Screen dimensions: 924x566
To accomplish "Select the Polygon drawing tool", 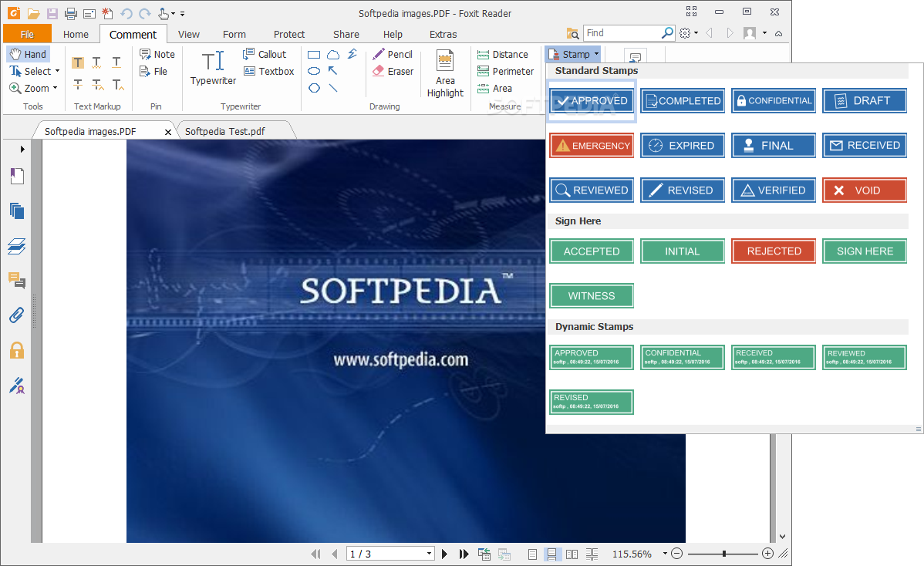I will pyautogui.click(x=314, y=89).
